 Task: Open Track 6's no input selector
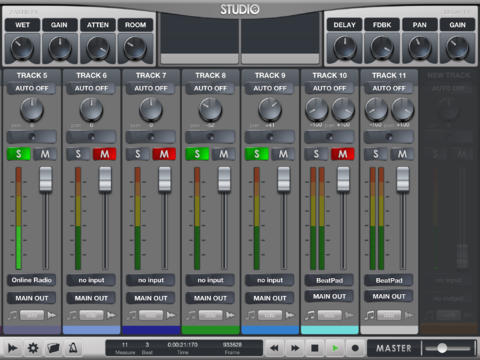tap(91, 280)
